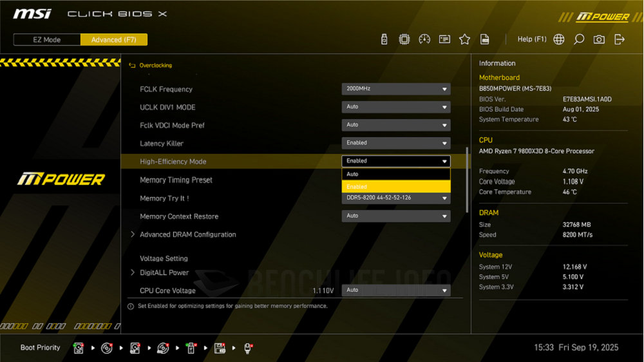Select the Memory Try It ! label

pos(164,198)
